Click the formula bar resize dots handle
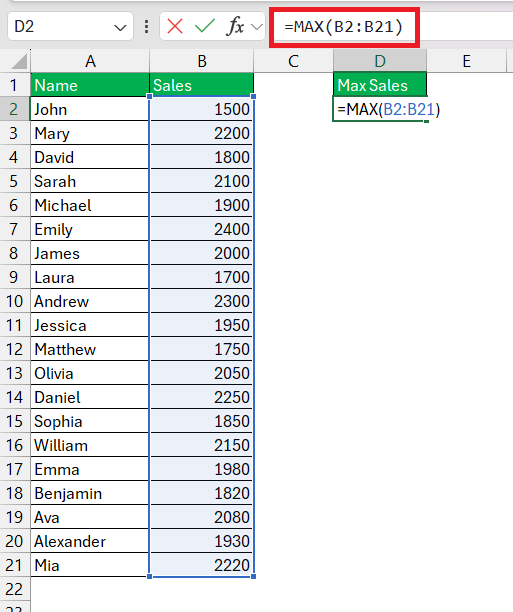This screenshot has height=612, width=513. (x=146, y=27)
